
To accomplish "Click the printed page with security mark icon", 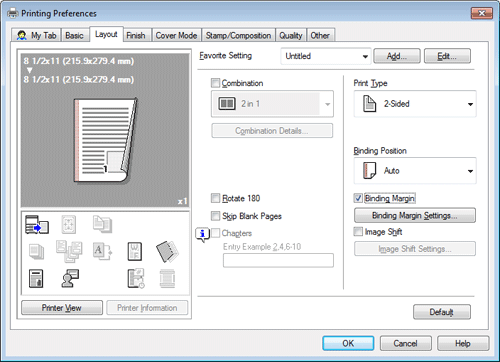I will (x=36, y=279).
